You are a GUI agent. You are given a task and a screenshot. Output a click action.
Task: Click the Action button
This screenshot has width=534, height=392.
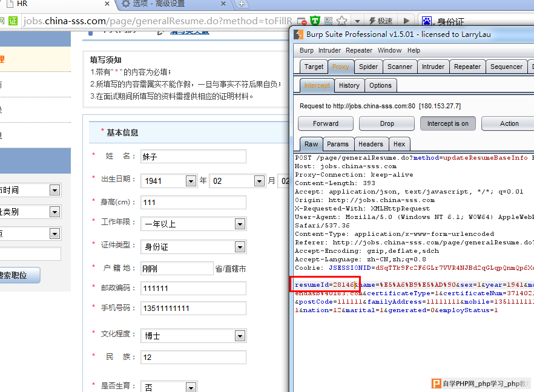(x=509, y=123)
